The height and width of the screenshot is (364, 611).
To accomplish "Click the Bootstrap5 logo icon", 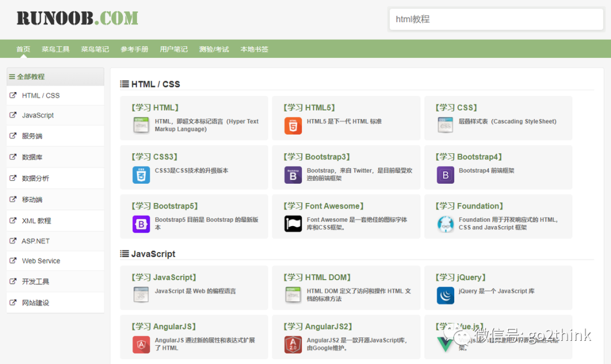I will (141, 224).
